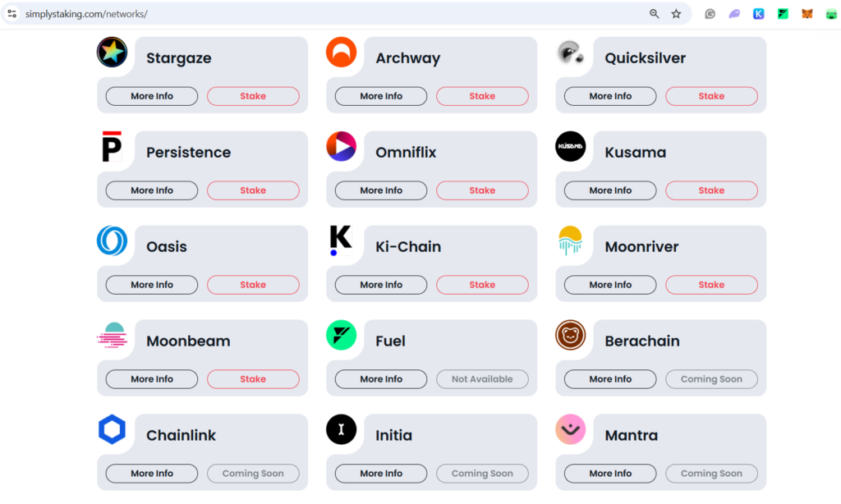Click Stake on the Omniflix card
This screenshot has width=841, height=504.
pos(482,190)
